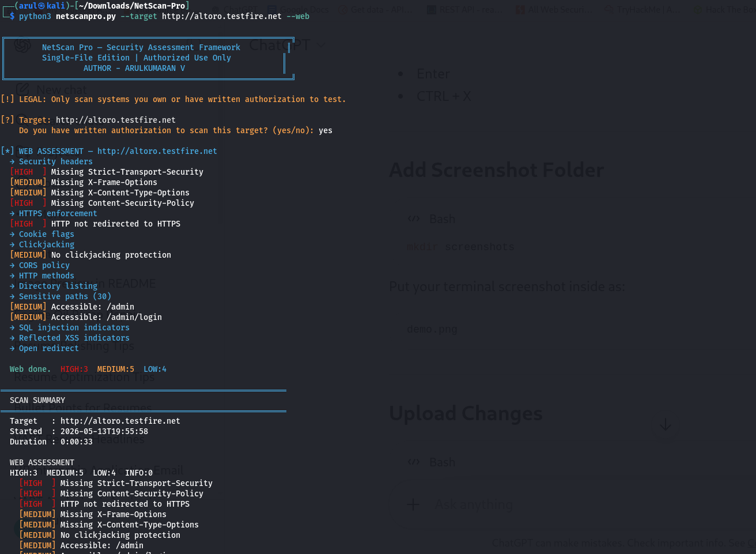This screenshot has width=756, height=554.
Task: Click the code icon of the Bash block above mkdir screenshots
Action: click(413, 219)
